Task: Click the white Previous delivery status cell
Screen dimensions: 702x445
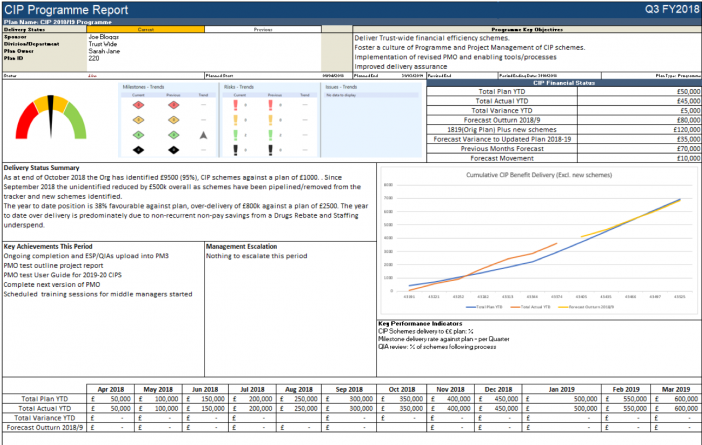Action: [263, 29]
